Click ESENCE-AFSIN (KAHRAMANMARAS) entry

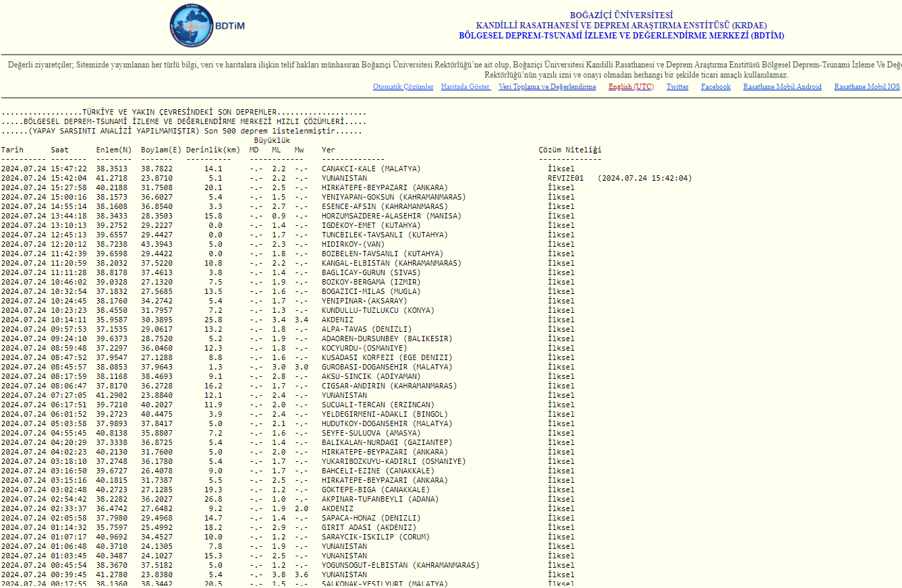coord(385,206)
